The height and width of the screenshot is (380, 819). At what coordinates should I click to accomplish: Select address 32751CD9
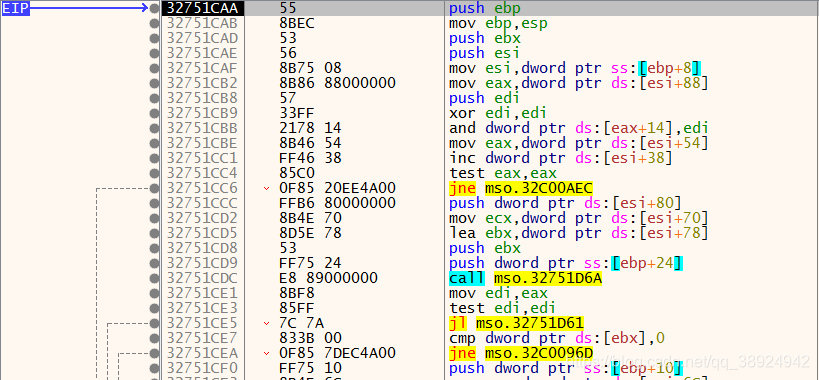[202, 264]
